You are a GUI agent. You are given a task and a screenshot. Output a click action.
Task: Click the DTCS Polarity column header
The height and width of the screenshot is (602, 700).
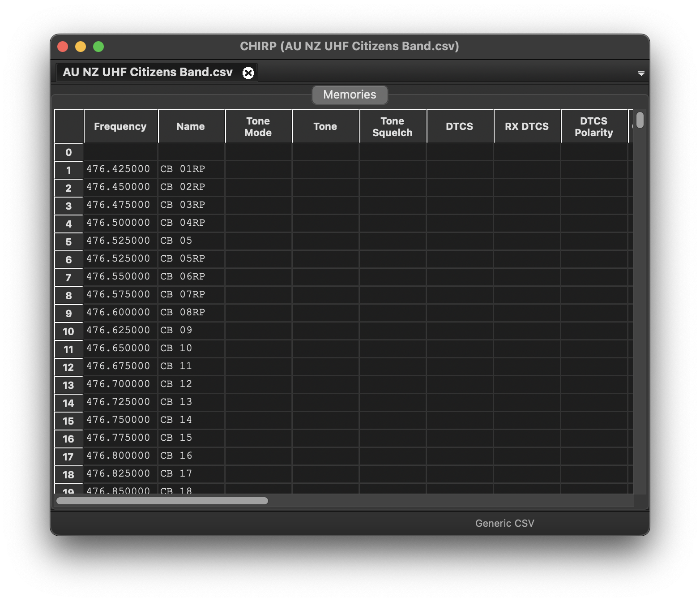click(594, 126)
